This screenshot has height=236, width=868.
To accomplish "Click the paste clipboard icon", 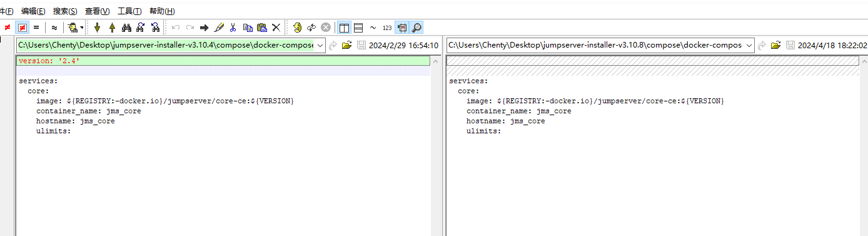I will (x=262, y=28).
